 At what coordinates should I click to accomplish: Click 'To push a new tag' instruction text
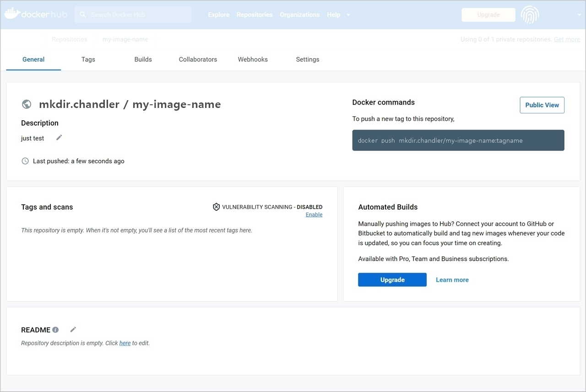click(x=403, y=119)
